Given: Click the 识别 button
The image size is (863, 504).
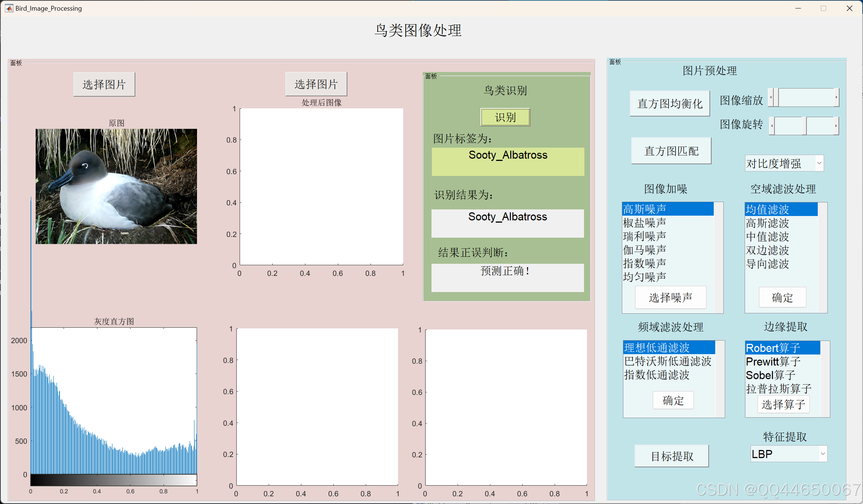Looking at the screenshot, I should pos(505,117).
